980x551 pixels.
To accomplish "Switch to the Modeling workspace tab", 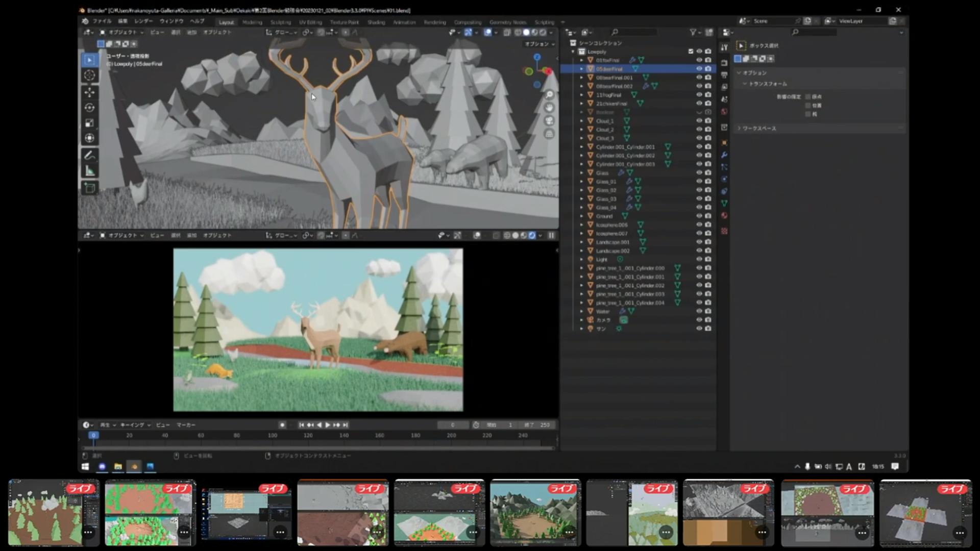I will tap(252, 22).
